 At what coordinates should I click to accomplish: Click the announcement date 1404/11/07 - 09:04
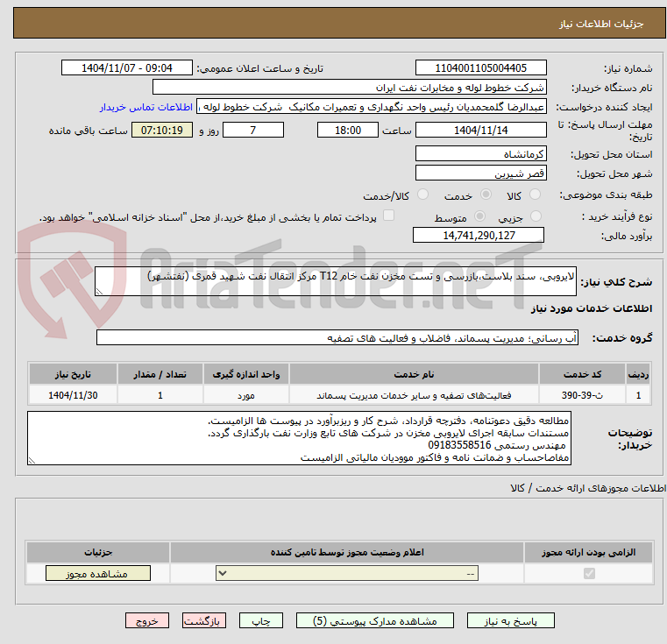[127, 68]
